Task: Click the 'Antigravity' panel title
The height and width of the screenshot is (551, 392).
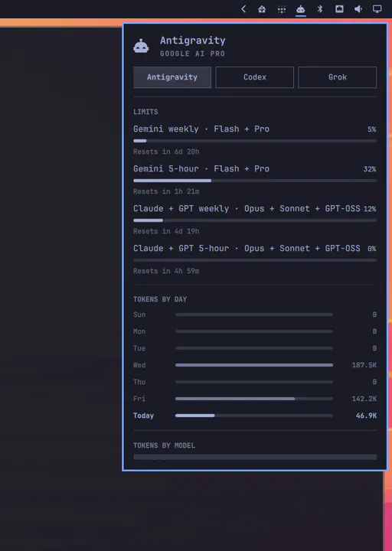Action: tap(193, 41)
